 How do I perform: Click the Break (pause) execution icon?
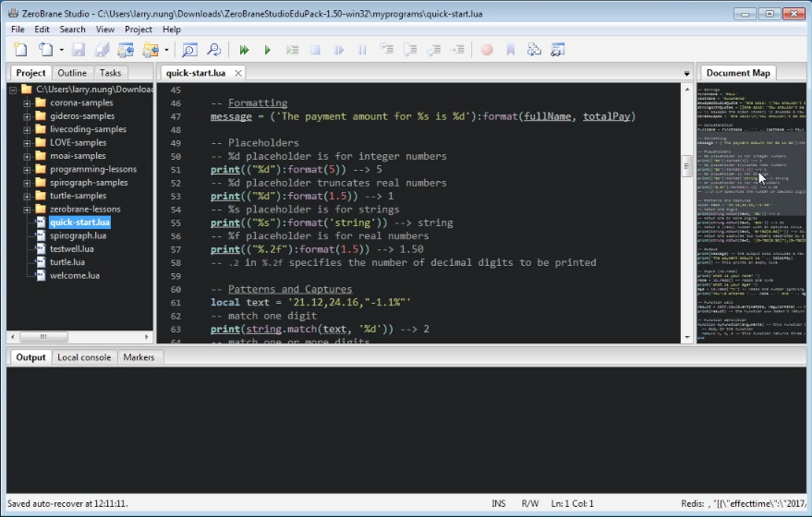[362, 50]
